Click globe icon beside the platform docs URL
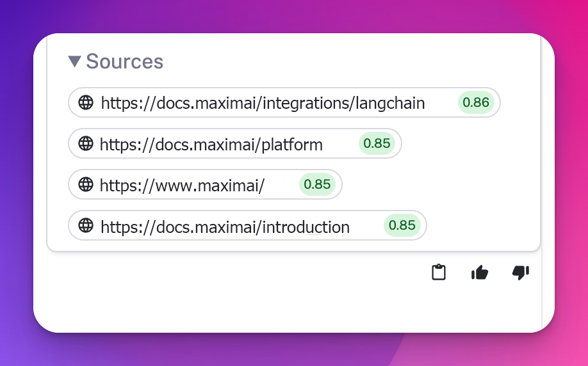Image resolution: width=588 pixels, height=366 pixels. click(x=86, y=144)
